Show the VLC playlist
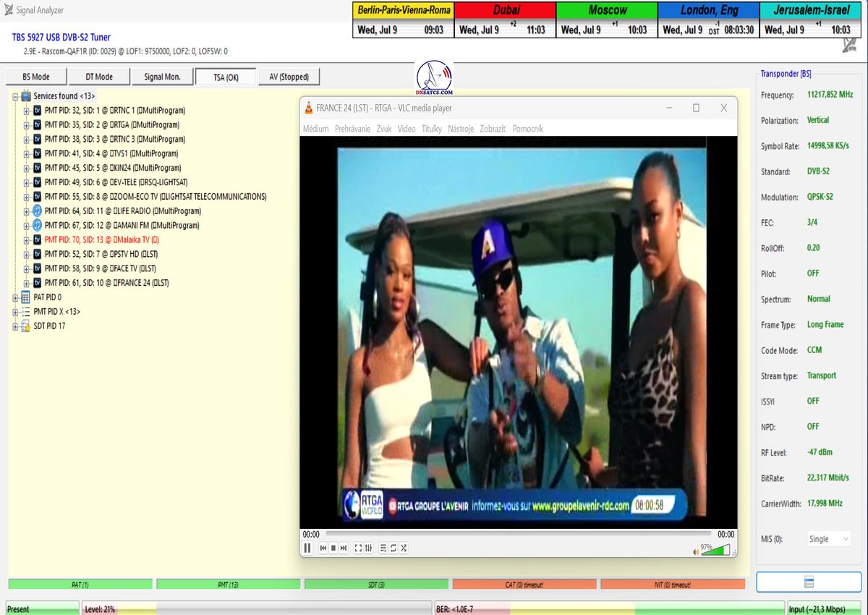Viewport: 868px width, 615px height. [383, 548]
